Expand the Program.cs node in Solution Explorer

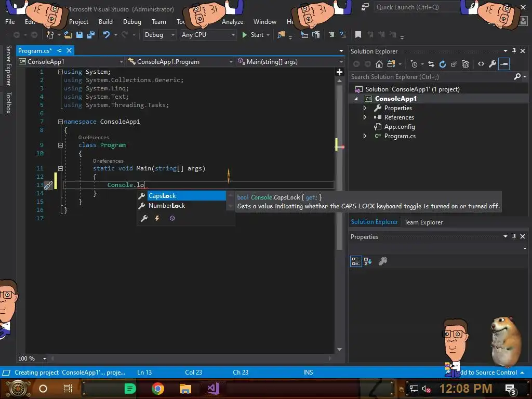[365, 136]
